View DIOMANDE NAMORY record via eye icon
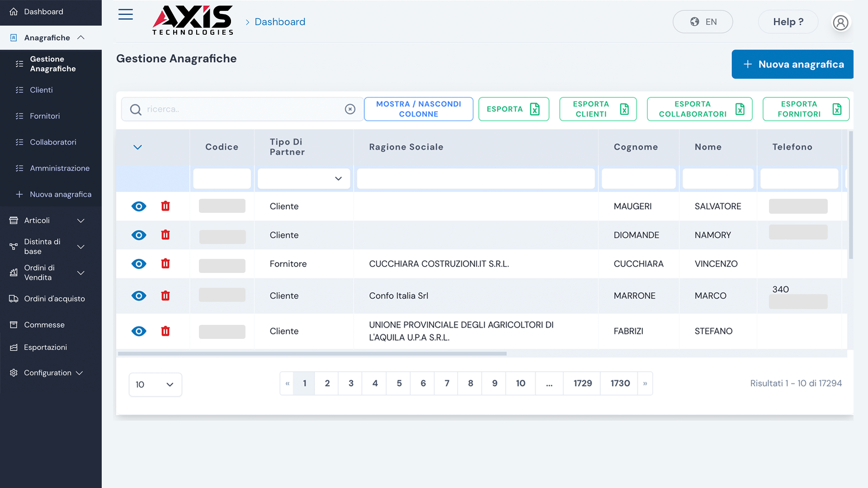 click(x=139, y=235)
